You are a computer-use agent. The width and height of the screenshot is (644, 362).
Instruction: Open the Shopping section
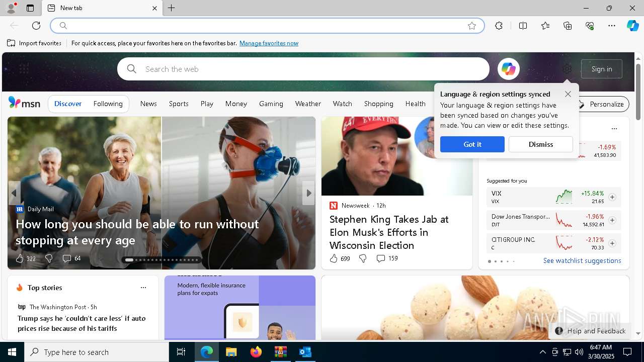[x=378, y=104]
